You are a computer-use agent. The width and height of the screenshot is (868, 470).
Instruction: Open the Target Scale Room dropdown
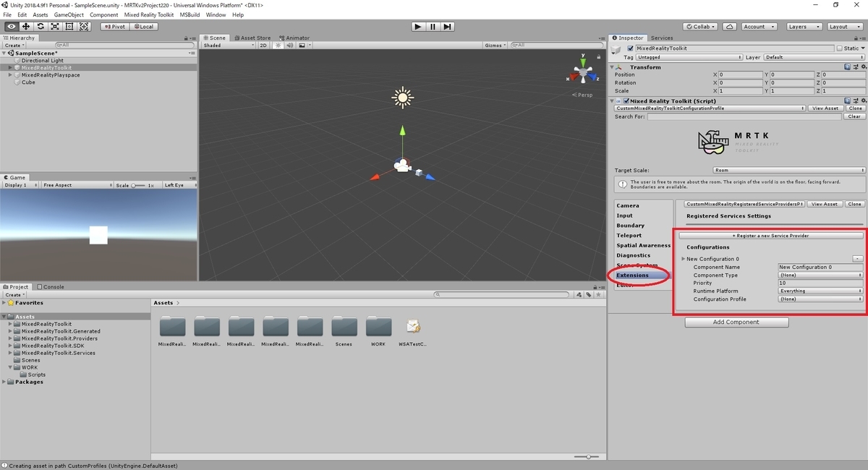coord(788,170)
